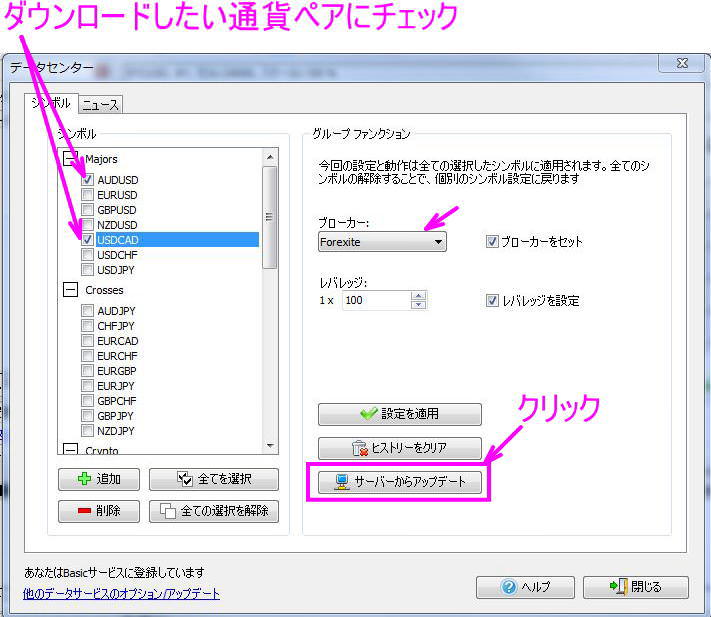
Task: Click the symbol list scrollbar thumb
Action: point(269,218)
